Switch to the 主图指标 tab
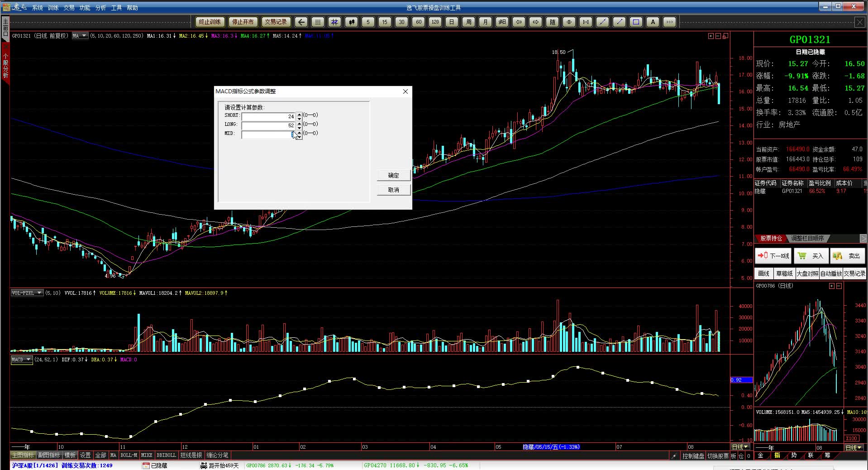 [x=23, y=455]
